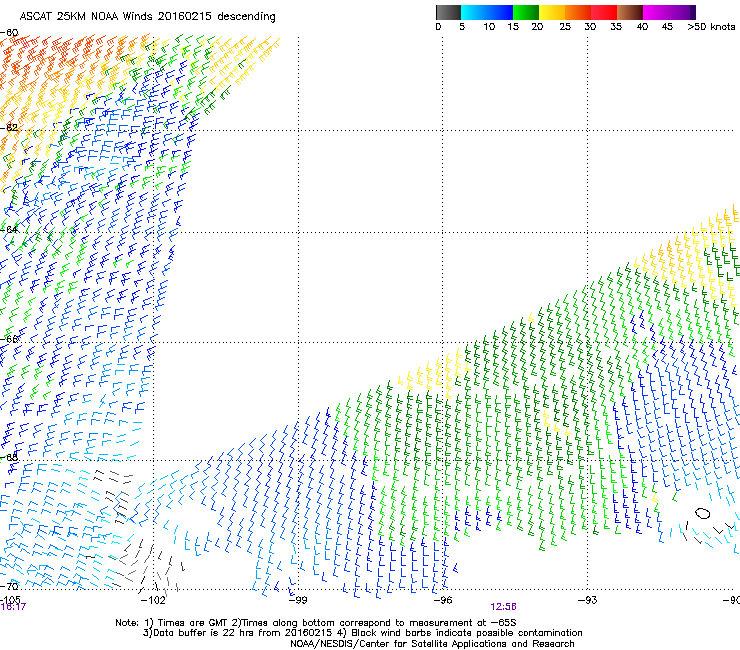Screen dimensions: 740x650
Task: Click the -66 latitude axis label
Action: (x=9, y=339)
